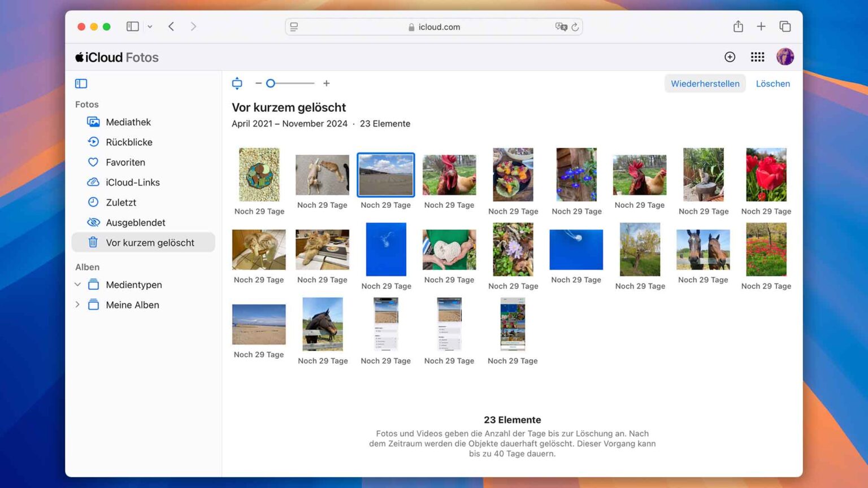Click the thumbnail zoom slider handle

tap(271, 84)
